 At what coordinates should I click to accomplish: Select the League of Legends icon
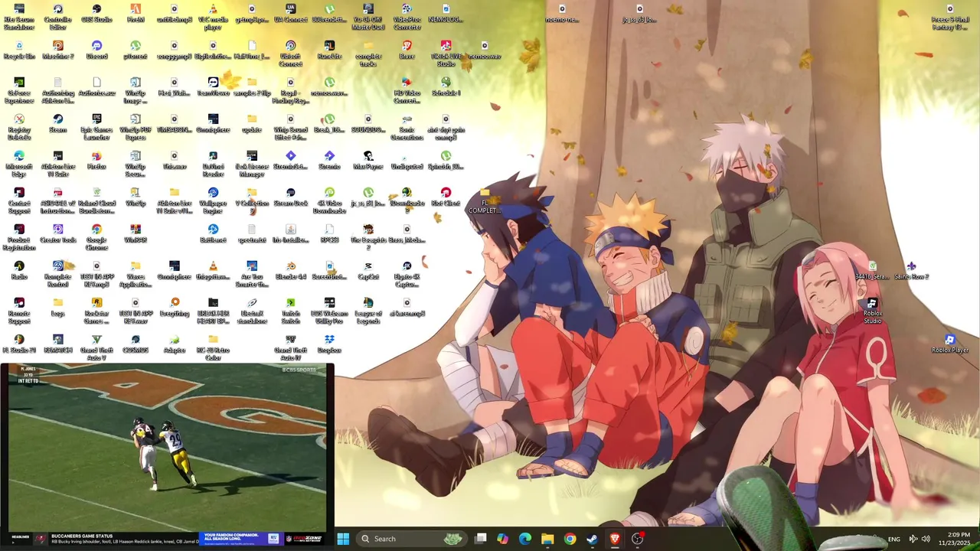click(368, 311)
